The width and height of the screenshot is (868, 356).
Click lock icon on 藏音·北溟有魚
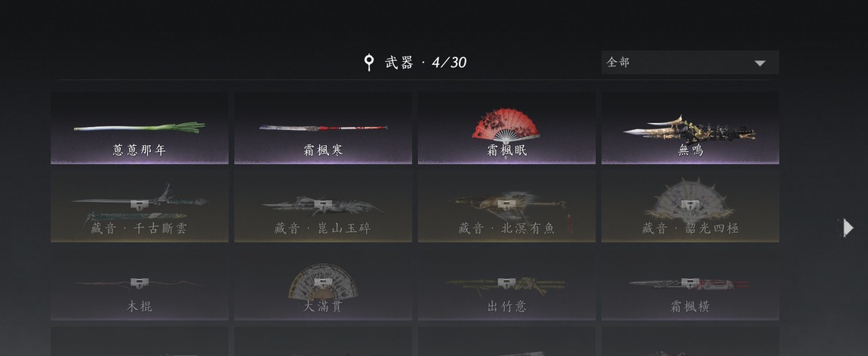[506, 205]
